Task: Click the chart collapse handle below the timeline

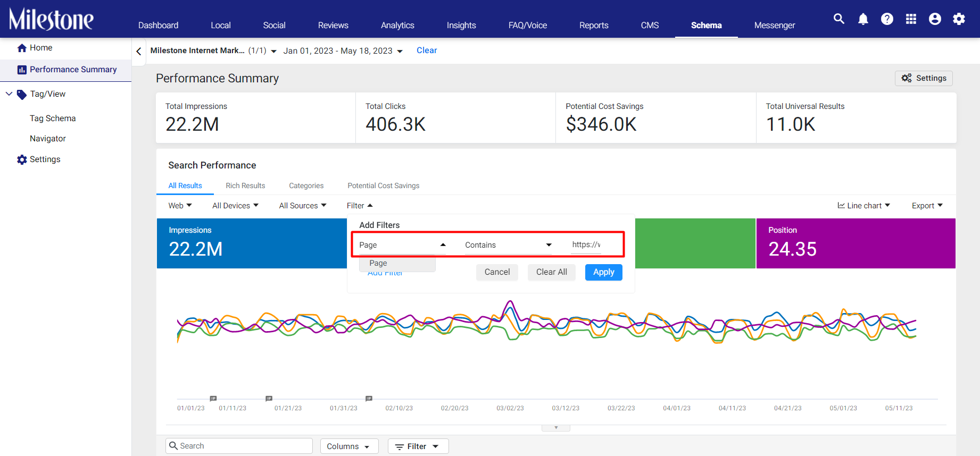Action: click(x=556, y=428)
